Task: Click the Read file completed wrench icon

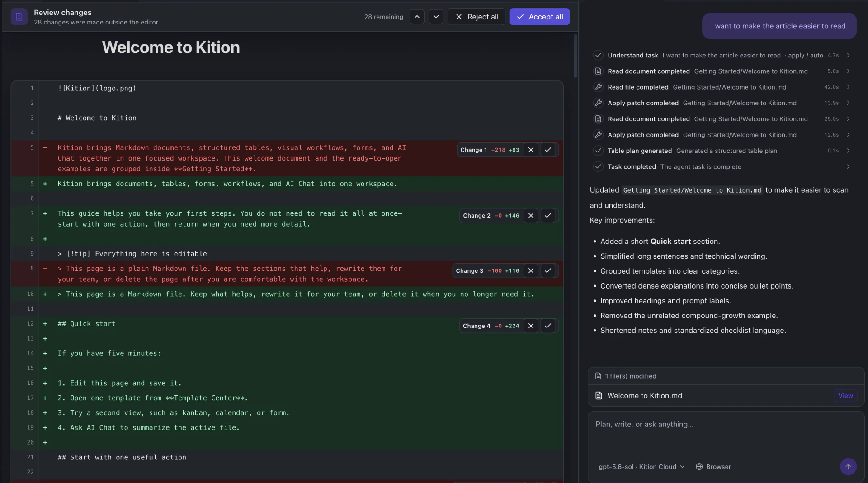Action: [598, 87]
